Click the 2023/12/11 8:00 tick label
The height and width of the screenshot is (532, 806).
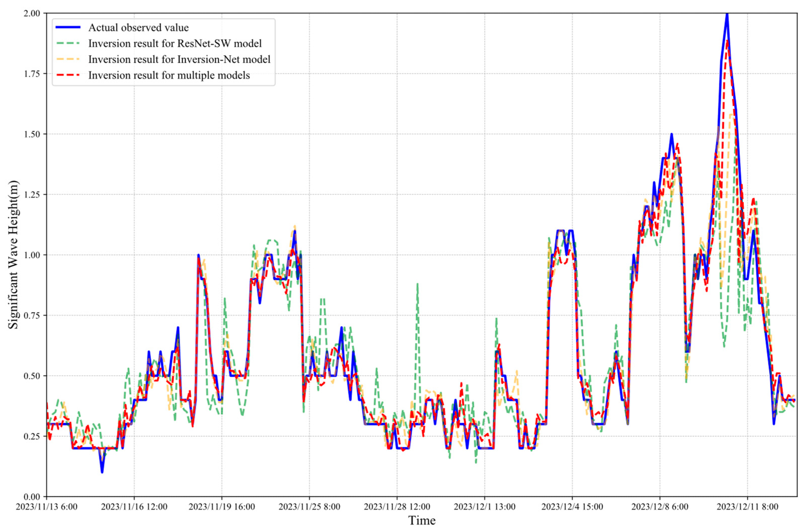click(x=747, y=507)
